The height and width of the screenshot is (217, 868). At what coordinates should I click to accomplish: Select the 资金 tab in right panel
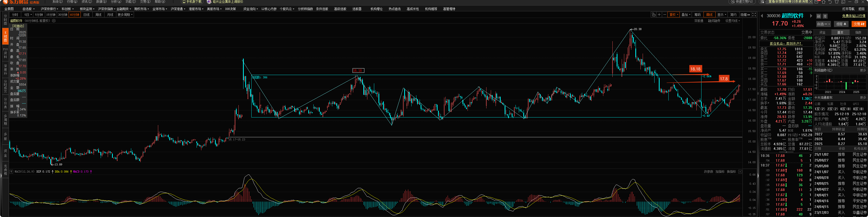(x=822, y=32)
